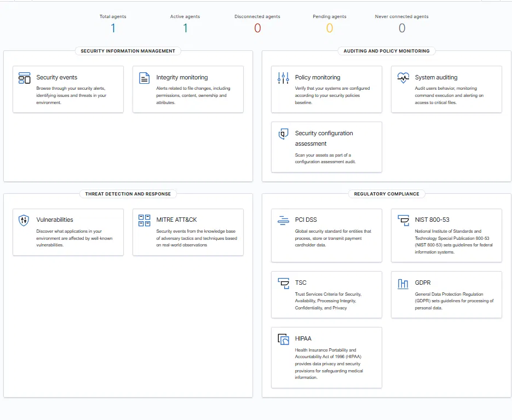Click the Total agents count 1
Image resolution: width=512 pixels, height=420 pixels.
[x=113, y=28]
